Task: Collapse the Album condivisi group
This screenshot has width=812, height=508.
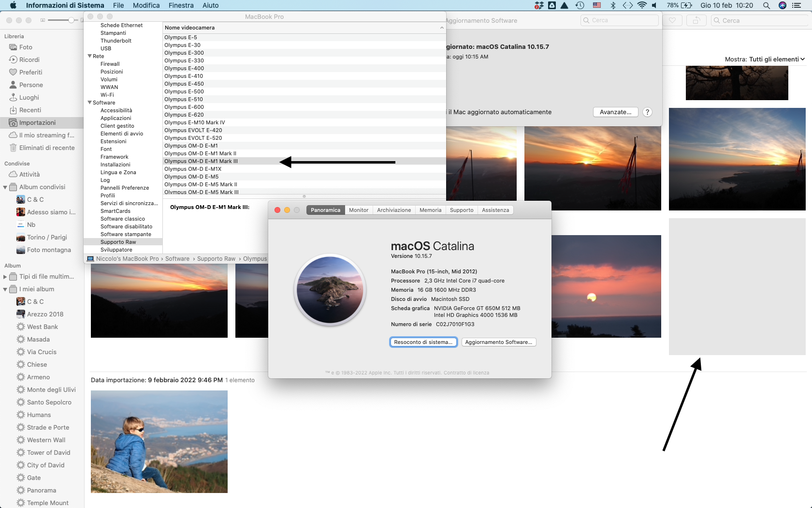Action: 5,187
